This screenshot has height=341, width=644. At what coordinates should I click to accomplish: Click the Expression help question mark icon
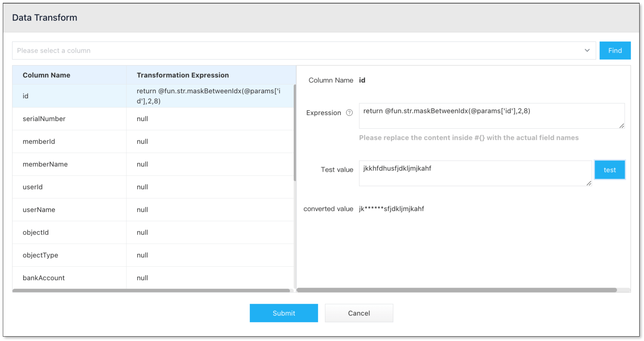pos(349,113)
